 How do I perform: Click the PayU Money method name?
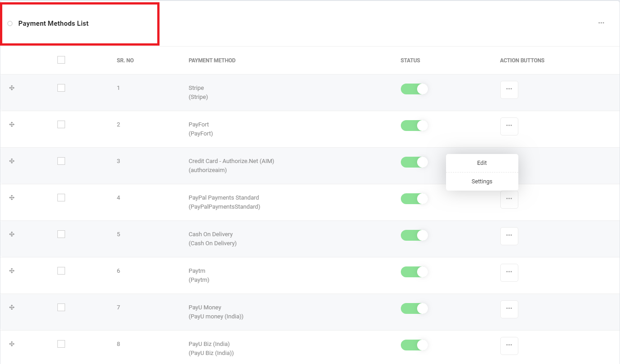tap(205, 308)
